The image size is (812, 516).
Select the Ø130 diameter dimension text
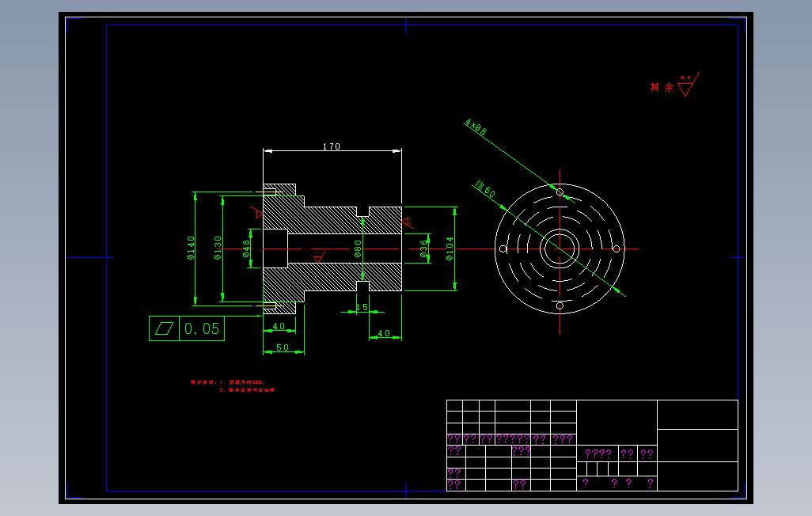218,248
